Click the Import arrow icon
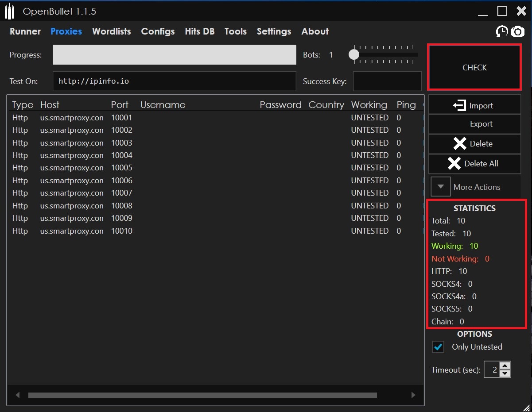Viewport: 532px width, 412px height. pyautogui.click(x=459, y=105)
